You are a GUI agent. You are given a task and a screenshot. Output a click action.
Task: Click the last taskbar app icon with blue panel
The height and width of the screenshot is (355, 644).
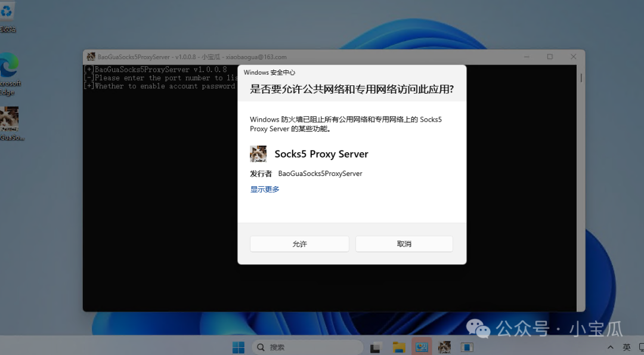coord(467,347)
